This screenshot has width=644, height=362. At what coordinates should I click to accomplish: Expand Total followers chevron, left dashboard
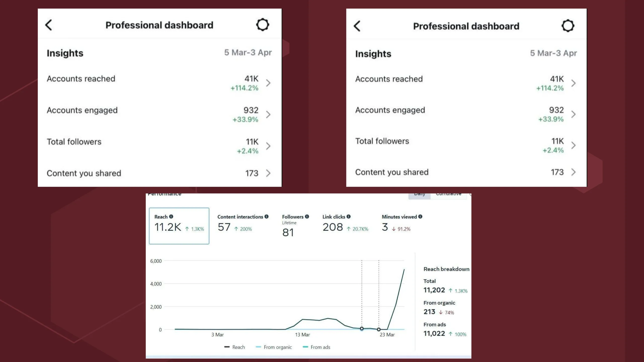(268, 146)
